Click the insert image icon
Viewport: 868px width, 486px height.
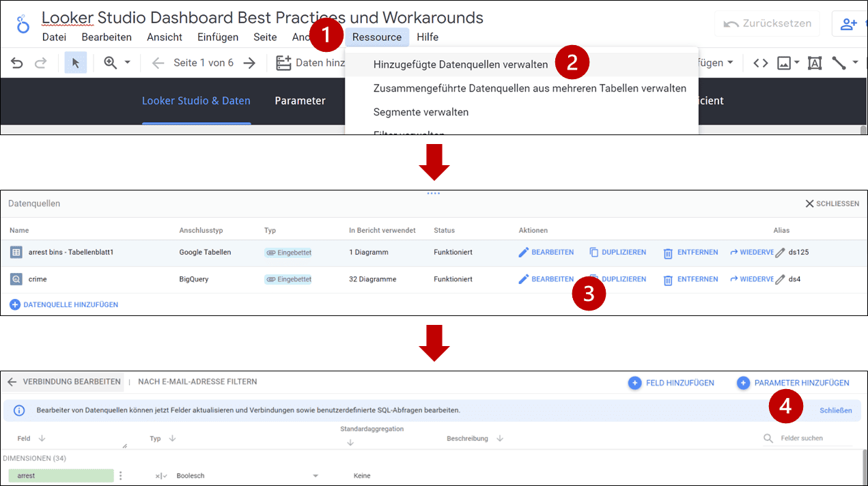[x=783, y=63]
